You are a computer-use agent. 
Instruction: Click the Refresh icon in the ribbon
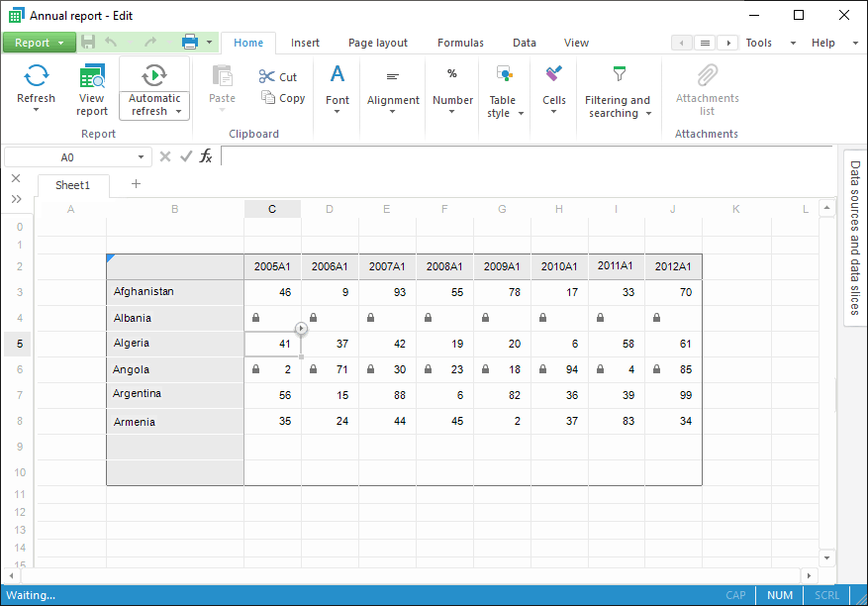point(37,76)
